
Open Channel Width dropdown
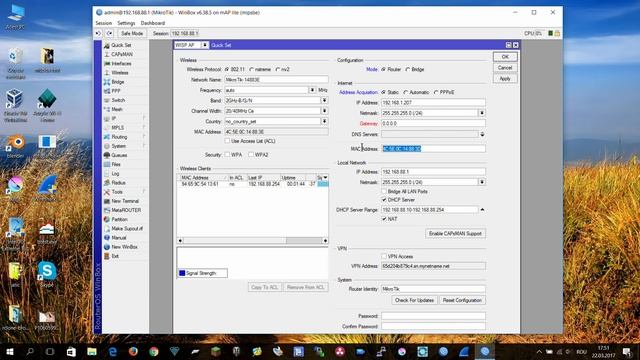[x=324, y=111]
